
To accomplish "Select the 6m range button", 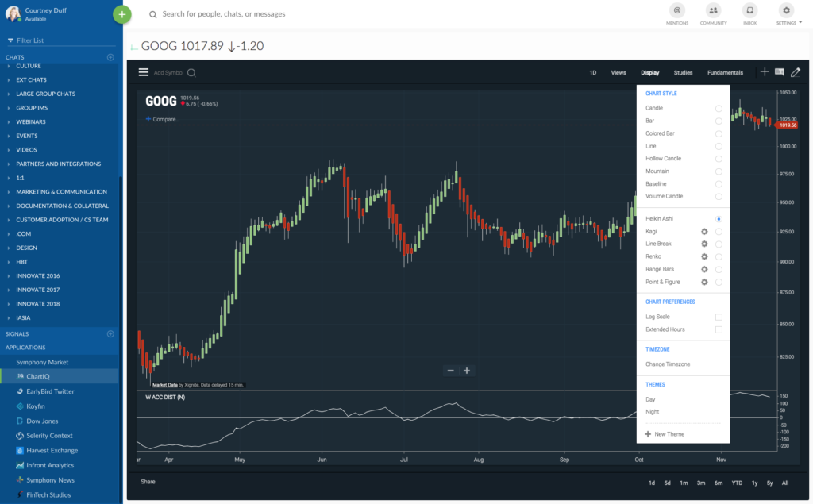I will 718,483.
